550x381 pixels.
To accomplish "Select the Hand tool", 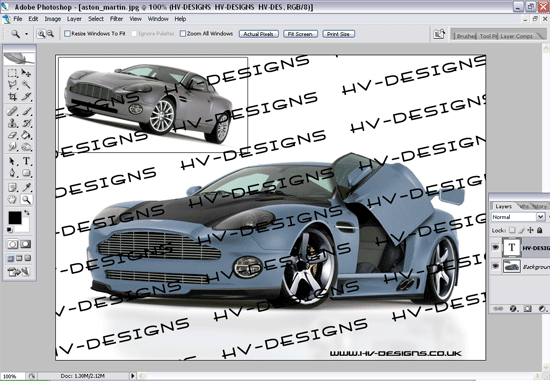I will point(12,200).
